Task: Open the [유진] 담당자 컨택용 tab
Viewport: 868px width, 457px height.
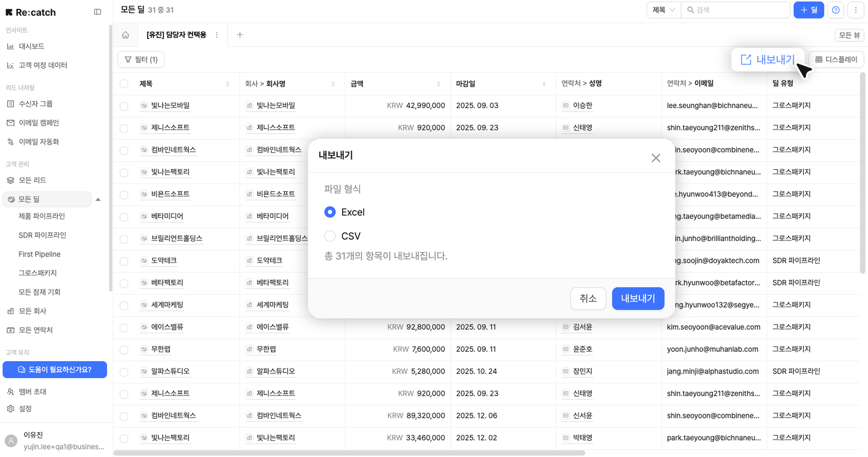Action: [176, 35]
